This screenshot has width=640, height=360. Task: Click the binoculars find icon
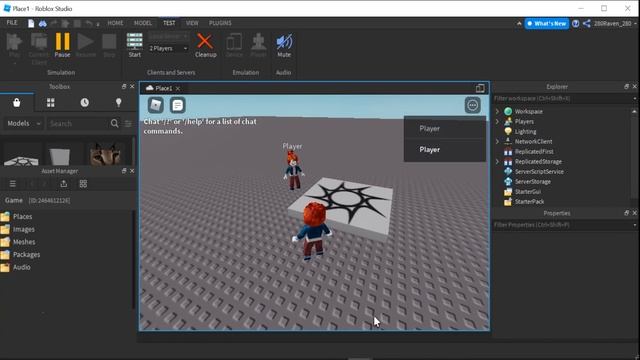tap(42, 23)
